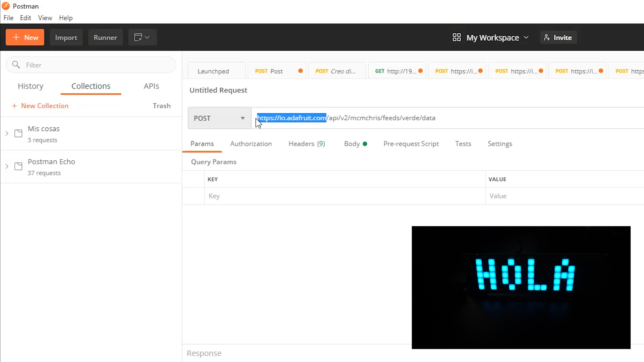This screenshot has width=644, height=362.
Task: Click the unsaved dot on Post tab
Action: pos(301,71)
